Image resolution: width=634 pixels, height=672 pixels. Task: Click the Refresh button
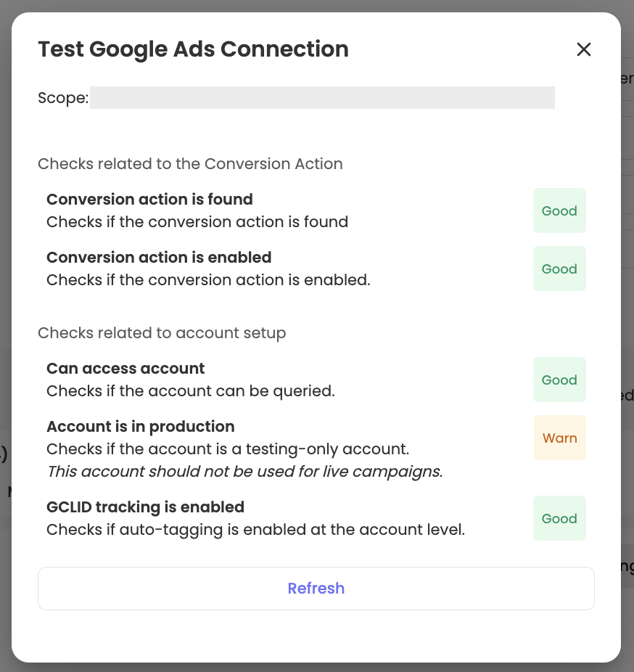pyautogui.click(x=316, y=589)
